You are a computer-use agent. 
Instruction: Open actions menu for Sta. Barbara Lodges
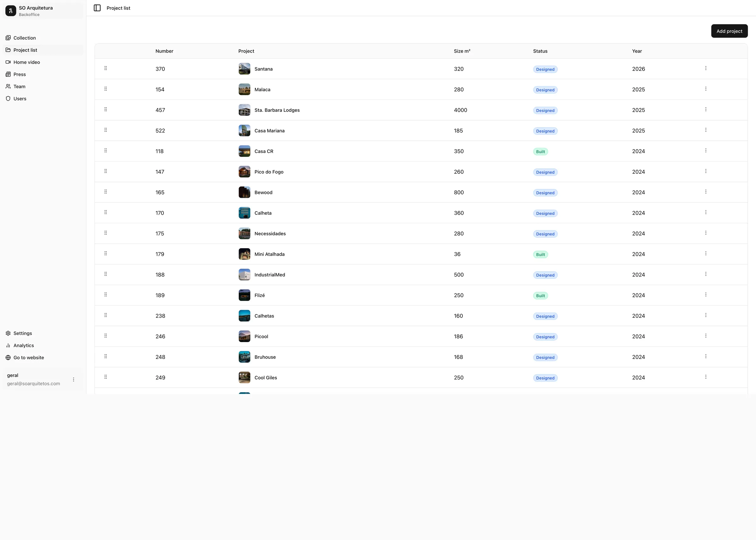click(x=706, y=109)
